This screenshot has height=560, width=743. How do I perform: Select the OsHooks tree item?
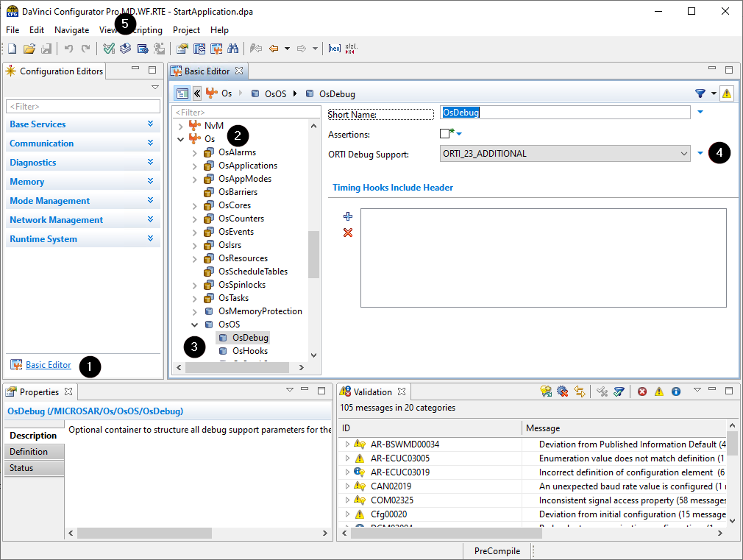249,351
